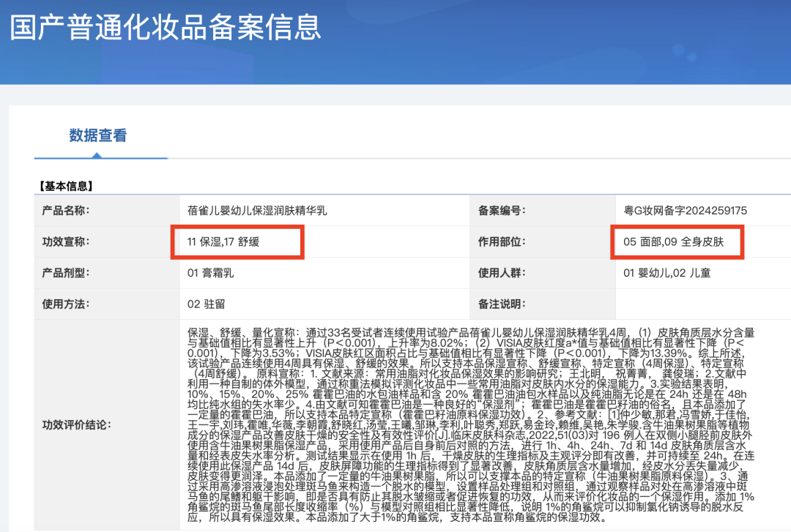Click the 备案编号 label cell
The height and width of the screenshot is (532, 791).
point(543,210)
